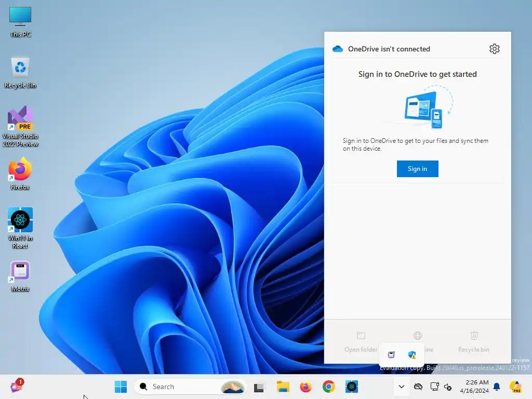Select Visual Studio 2022 Preview shortcut
532x399 pixels.
tap(20, 126)
